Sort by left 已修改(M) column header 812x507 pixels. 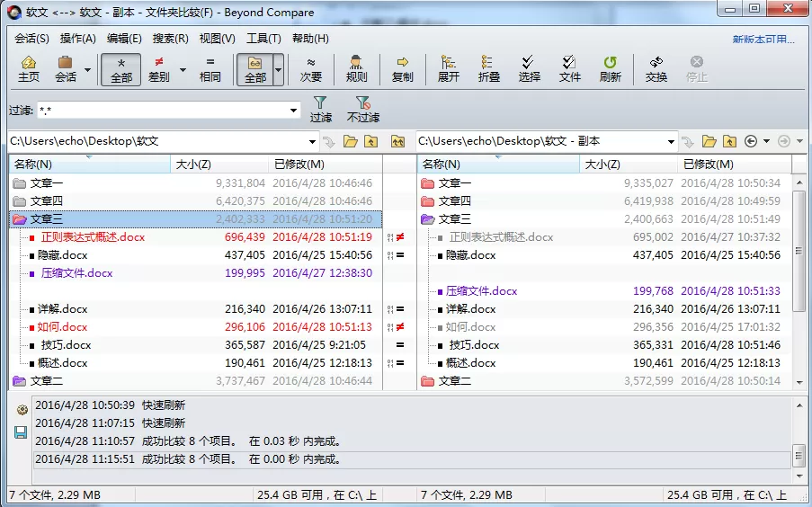(326, 165)
